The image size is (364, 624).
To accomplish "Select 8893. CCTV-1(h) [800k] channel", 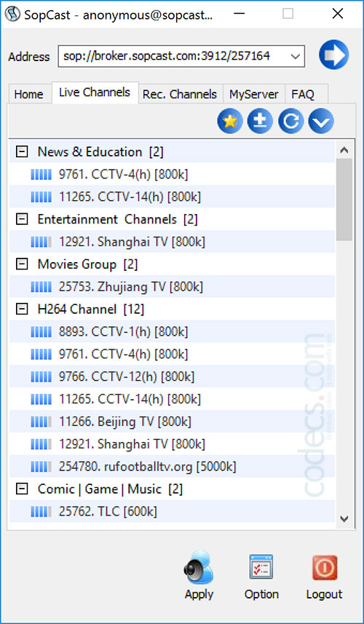I will (123, 331).
